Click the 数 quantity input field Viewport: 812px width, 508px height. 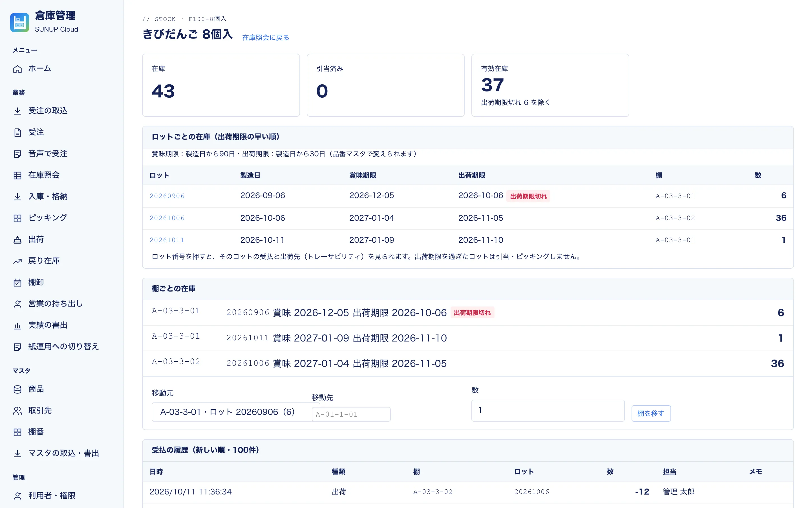(x=548, y=411)
